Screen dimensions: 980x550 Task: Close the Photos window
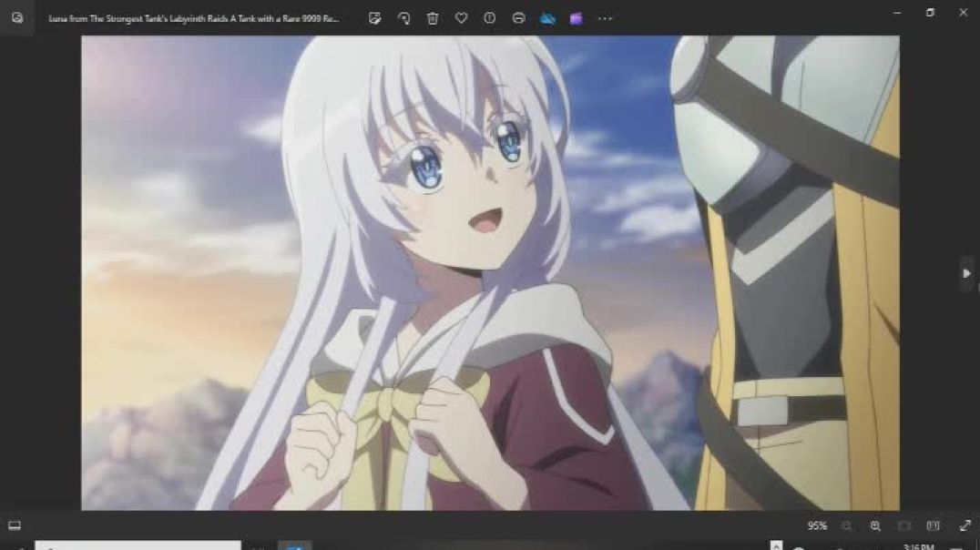pyautogui.click(x=963, y=13)
